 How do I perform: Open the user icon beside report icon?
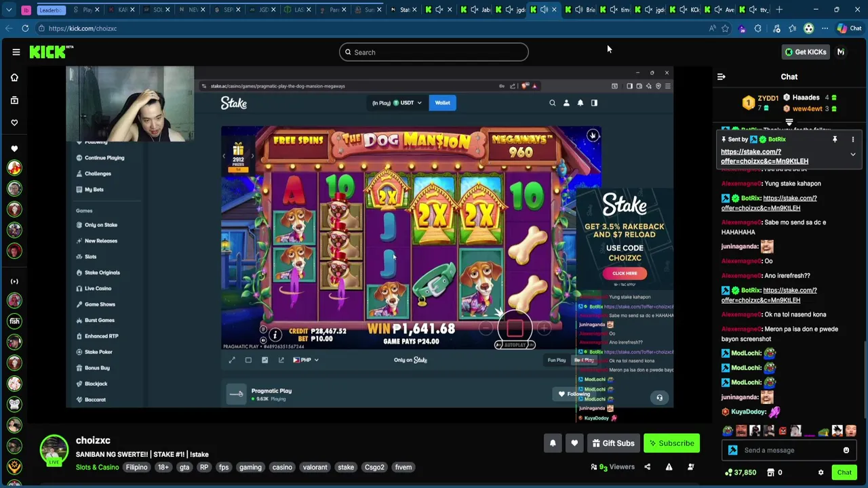click(690, 467)
